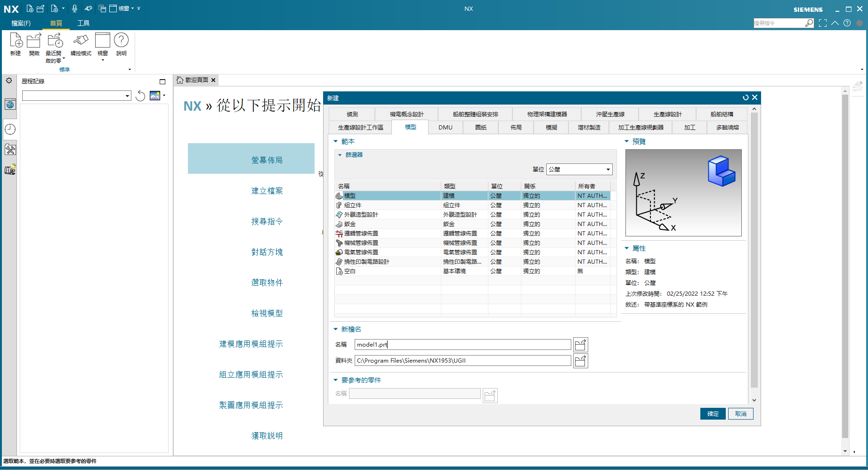
Task: Click the reset icon in 新建 dialog title
Action: point(746,97)
